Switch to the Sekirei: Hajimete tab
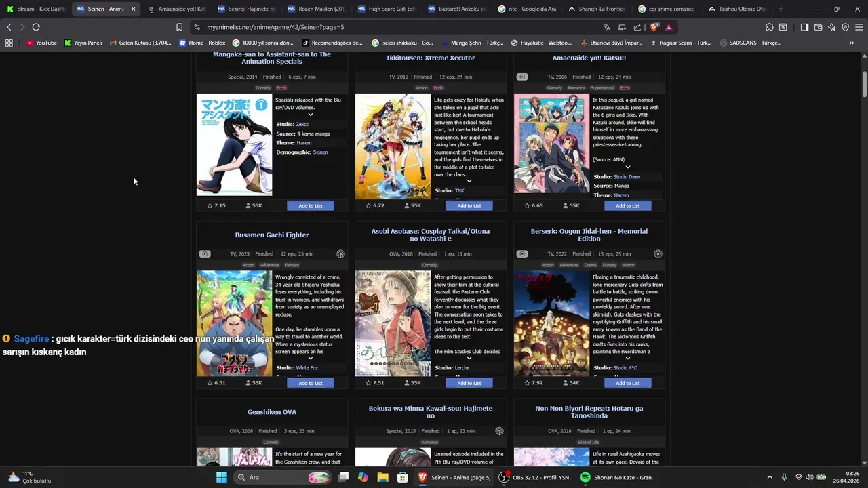 click(246, 9)
